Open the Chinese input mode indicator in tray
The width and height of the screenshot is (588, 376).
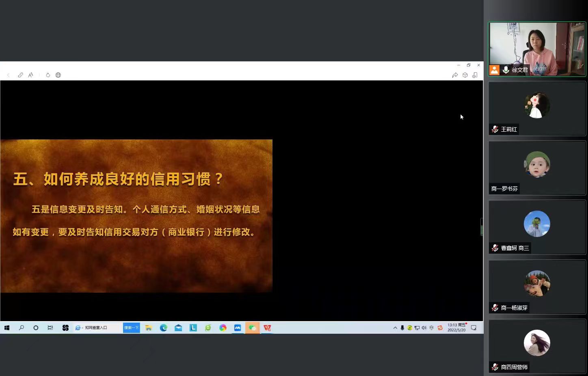pyautogui.click(x=431, y=328)
